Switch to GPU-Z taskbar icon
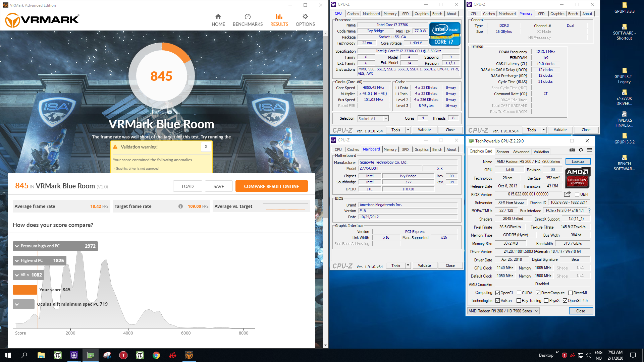 [91, 355]
